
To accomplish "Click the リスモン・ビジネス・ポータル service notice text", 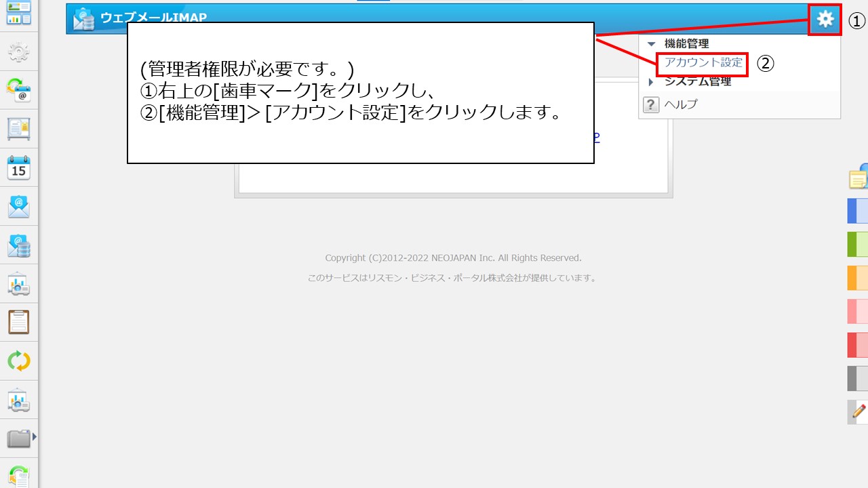I will tap(452, 278).
